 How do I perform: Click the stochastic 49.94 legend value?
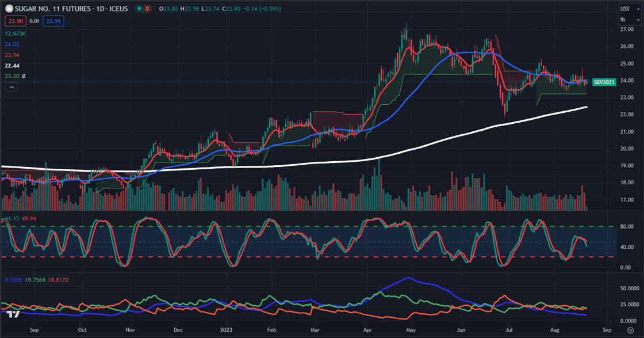click(29, 218)
